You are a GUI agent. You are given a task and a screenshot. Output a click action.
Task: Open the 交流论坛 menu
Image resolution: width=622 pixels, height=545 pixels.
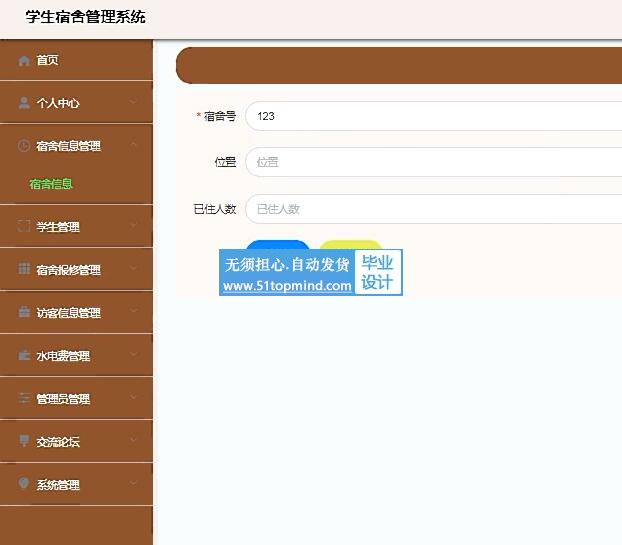pos(76,441)
